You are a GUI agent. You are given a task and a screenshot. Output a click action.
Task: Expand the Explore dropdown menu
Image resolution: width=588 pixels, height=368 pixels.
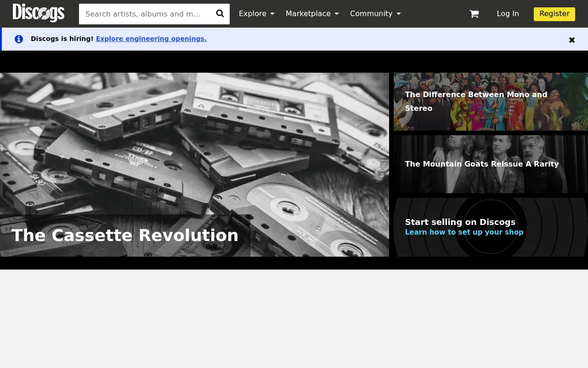coord(257,14)
